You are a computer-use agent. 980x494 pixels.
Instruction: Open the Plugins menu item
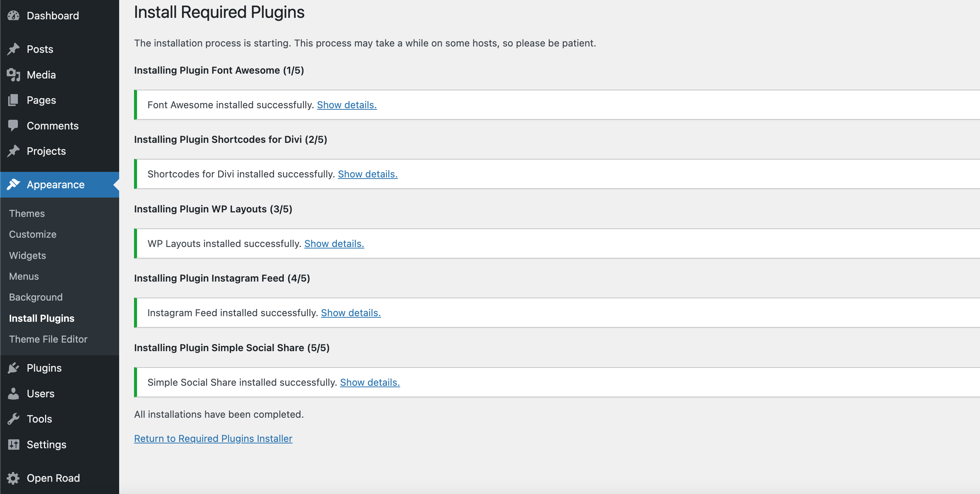point(60,368)
